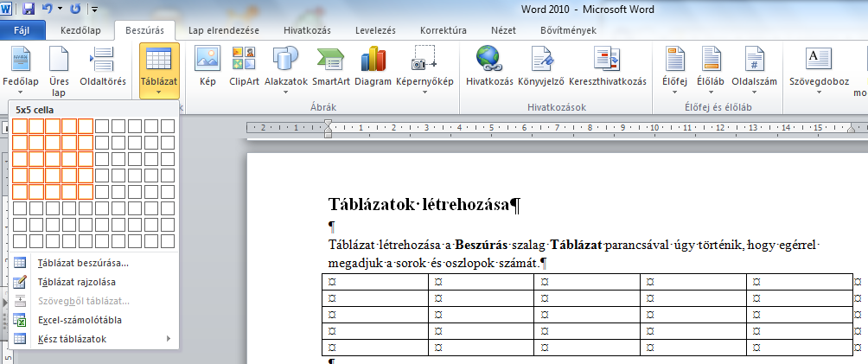Click the first line indent marker on ruler

[328, 125]
